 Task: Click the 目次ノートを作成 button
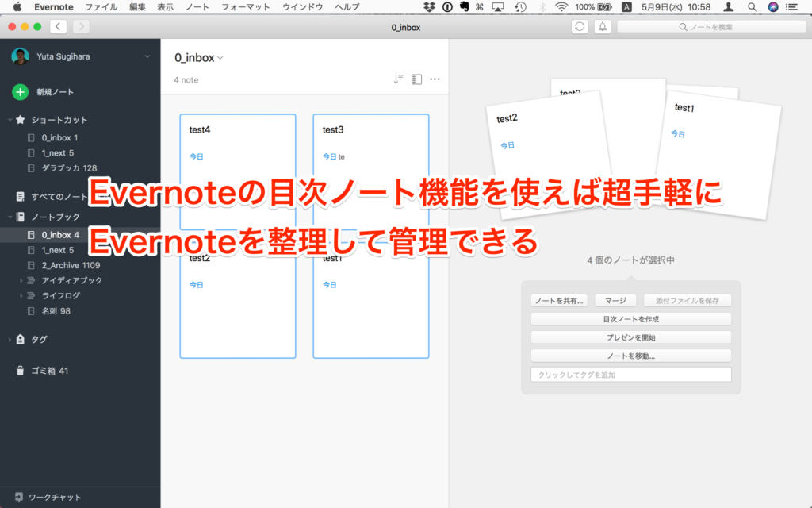(630, 319)
